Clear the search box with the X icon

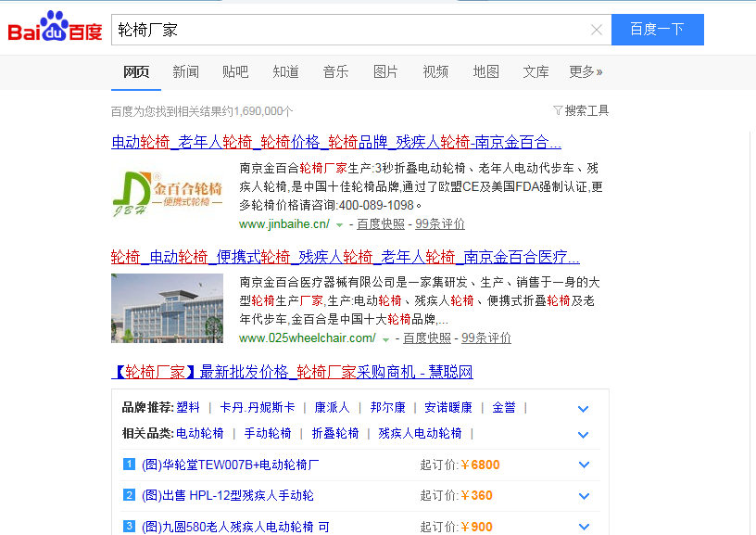pos(597,30)
